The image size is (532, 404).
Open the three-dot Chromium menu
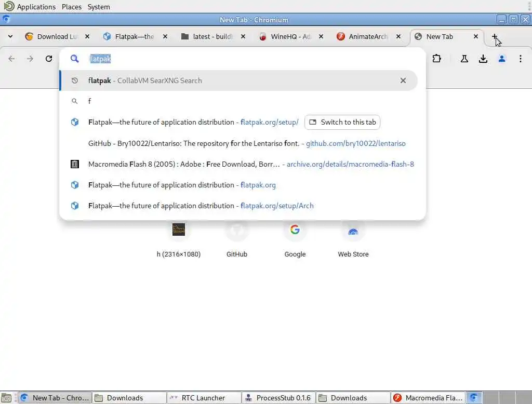[x=521, y=59]
